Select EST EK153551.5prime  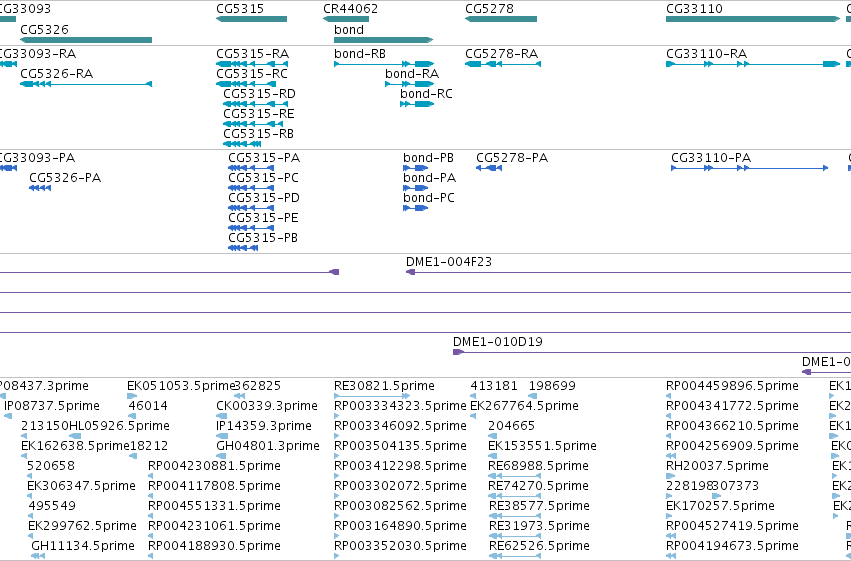point(542,446)
